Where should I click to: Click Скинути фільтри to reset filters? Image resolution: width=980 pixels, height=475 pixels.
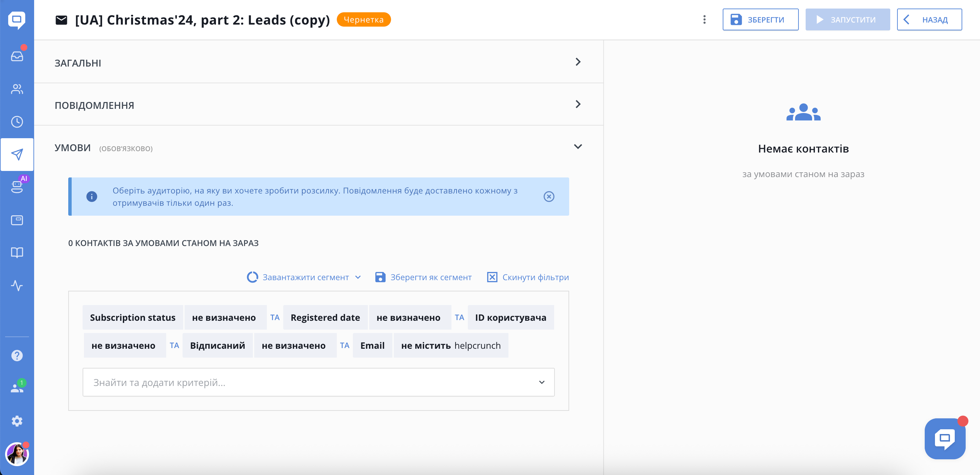528,277
